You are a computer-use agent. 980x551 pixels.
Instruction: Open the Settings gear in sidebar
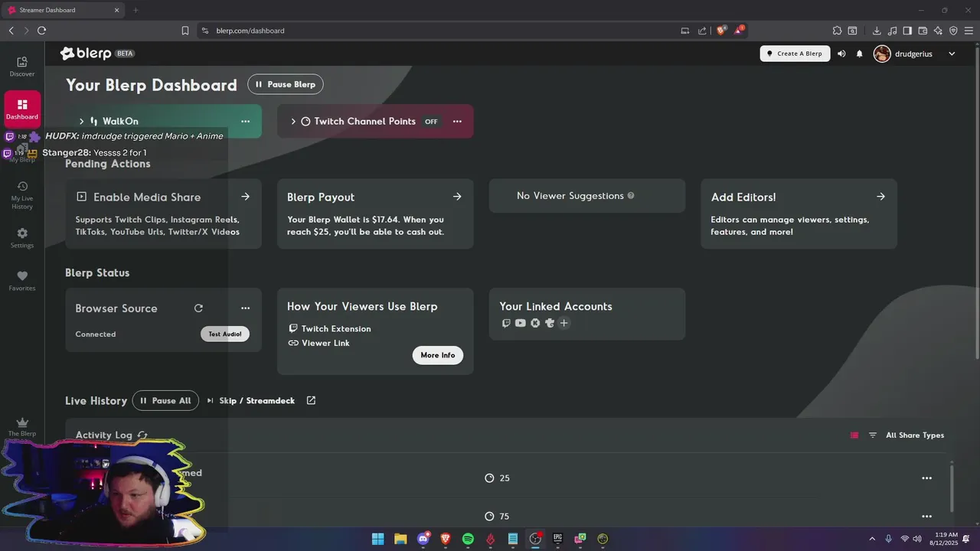coord(22,238)
